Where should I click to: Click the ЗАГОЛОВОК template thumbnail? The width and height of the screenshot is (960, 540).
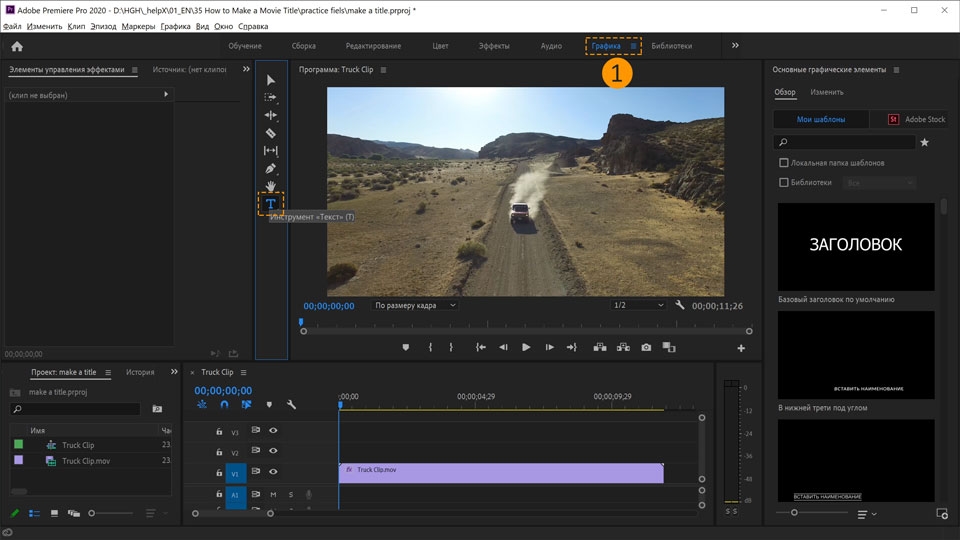tap(856, 246)
